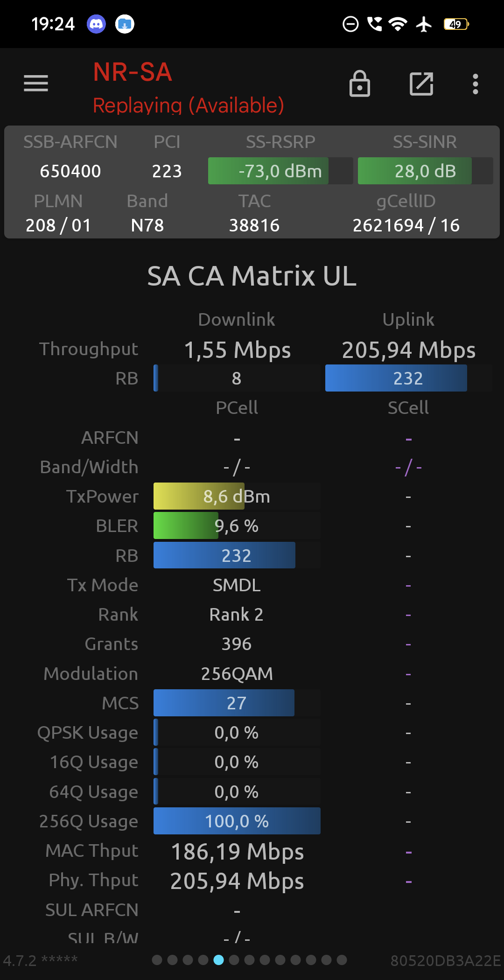504x980 pixels.
Task: Tap the SS-SINR 28,0 dB bar
Action: [425, 171]
